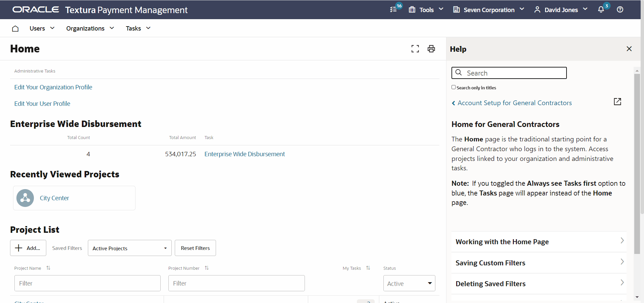Screen dimensions: 644x303
Task: Click the Help panel vertical scrollbar
Action: pyautogui.click(x=637, y=164)
